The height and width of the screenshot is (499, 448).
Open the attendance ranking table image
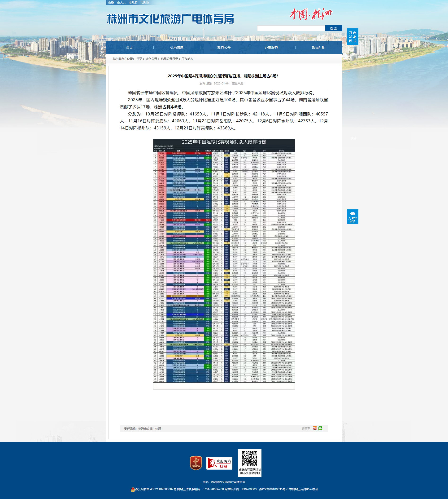[x=224, y=264]
